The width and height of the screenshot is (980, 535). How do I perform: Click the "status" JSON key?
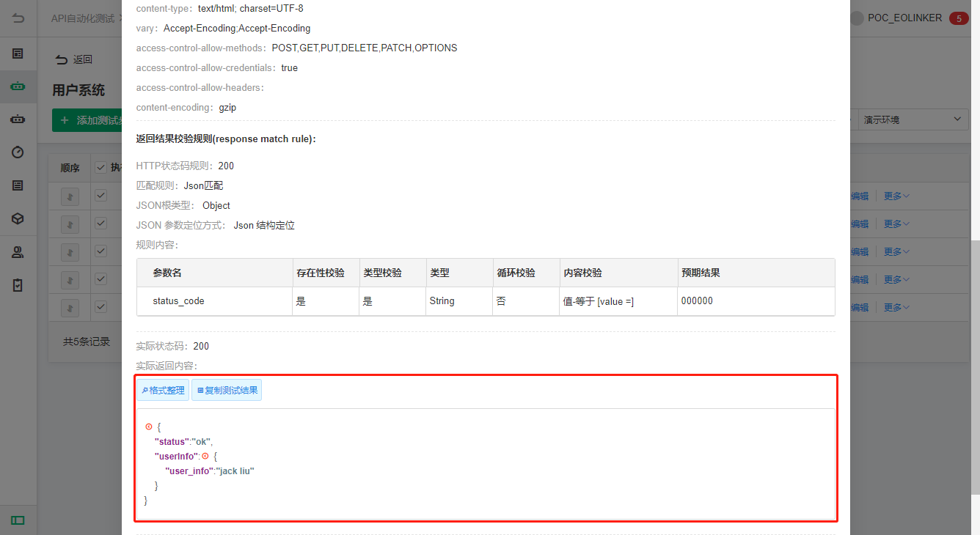tap(172, 441)
